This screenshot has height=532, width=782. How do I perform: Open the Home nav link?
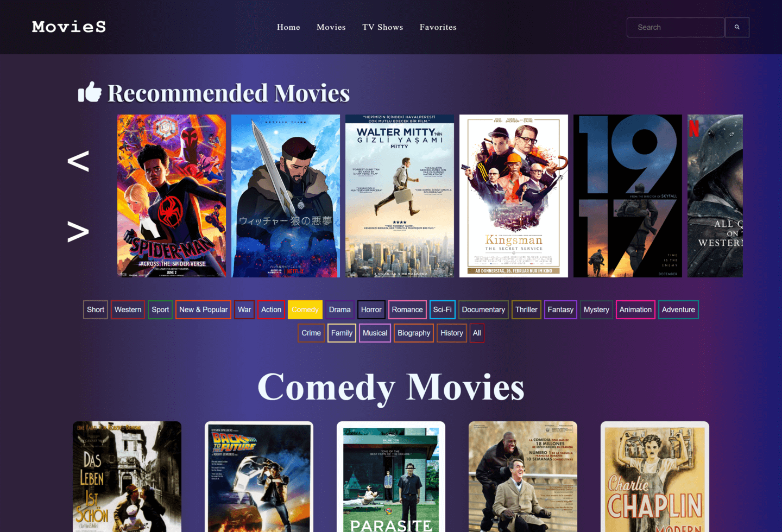[288, 27]
